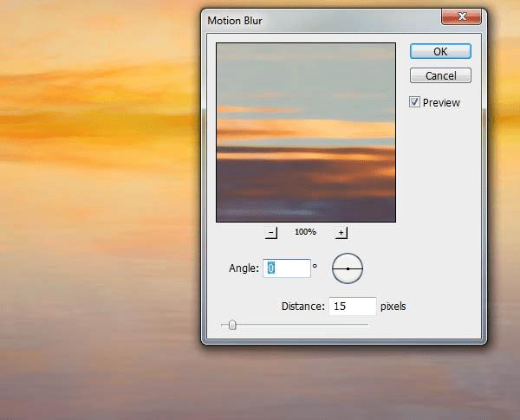Cancel the Motion Blur dialog
Screen dimensions: 520x420
tap(440, 75)
